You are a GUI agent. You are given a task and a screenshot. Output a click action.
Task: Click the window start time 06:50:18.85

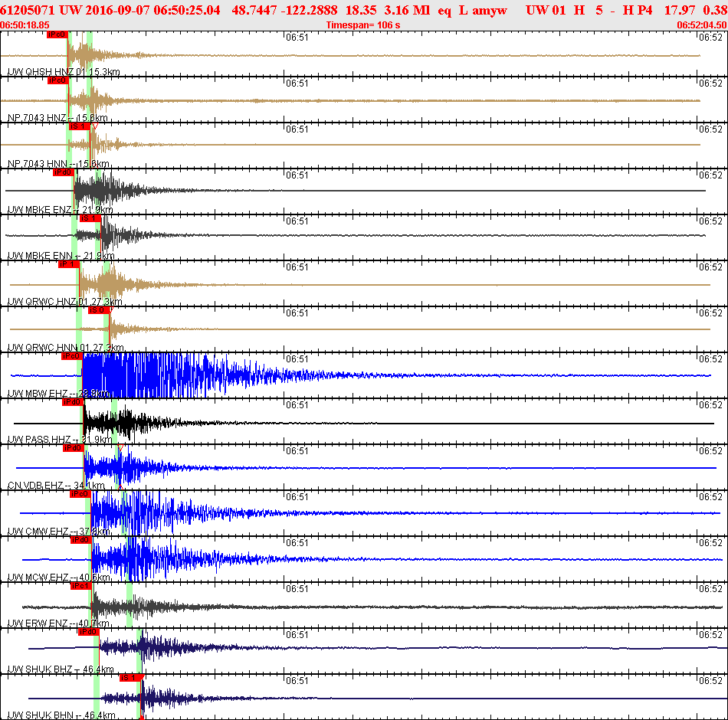click(25, 25)
